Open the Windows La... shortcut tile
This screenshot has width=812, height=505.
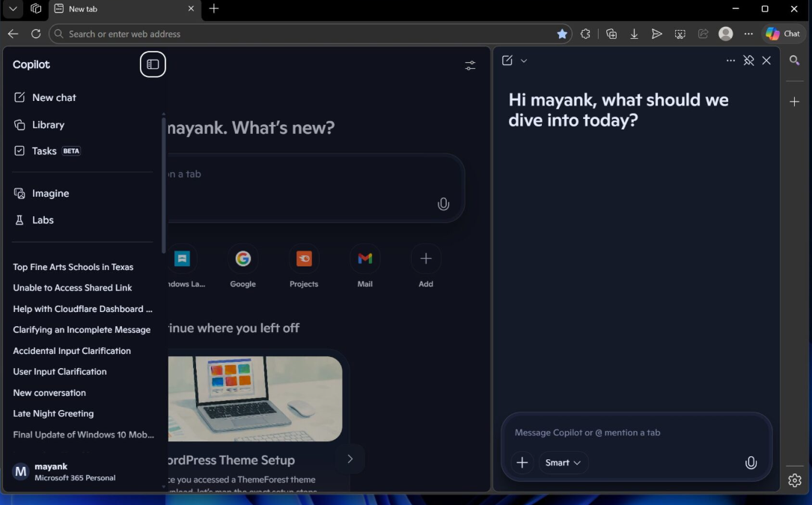[x=183, y=266]
